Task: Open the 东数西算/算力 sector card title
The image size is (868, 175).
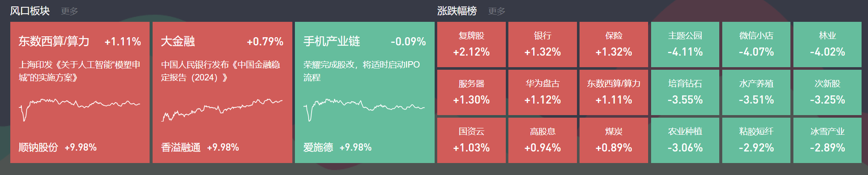Action: coord(54,42)
